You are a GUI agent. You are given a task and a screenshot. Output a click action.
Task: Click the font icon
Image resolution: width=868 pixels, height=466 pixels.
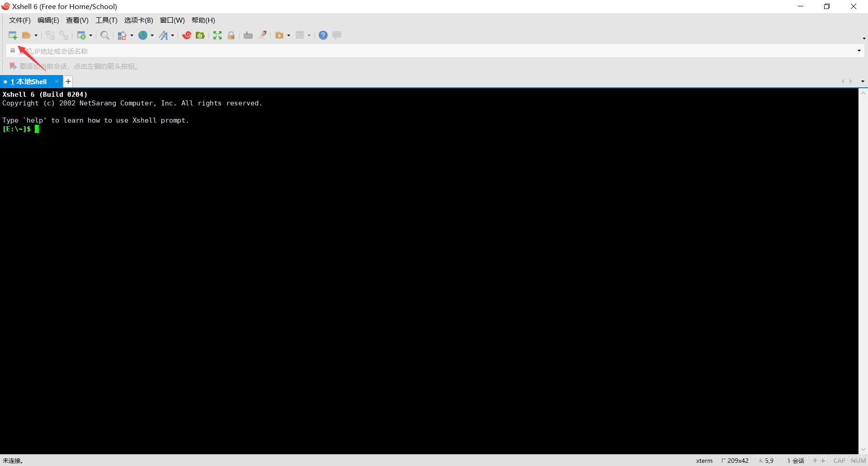[163, 35]
